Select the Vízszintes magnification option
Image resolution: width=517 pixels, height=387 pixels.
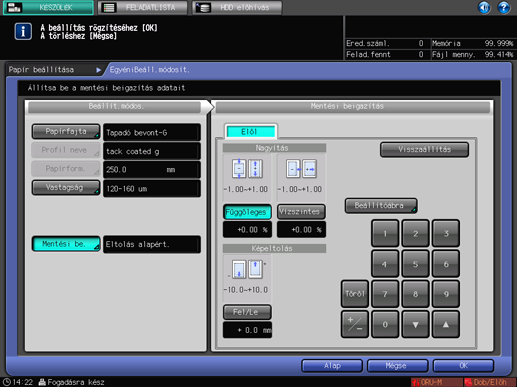click(301, 212)
